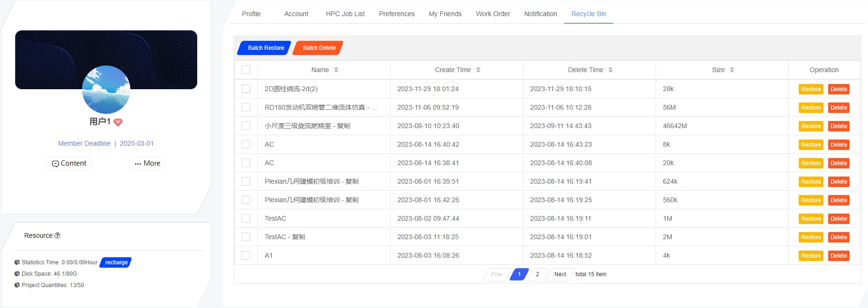
Task: Open the Profile tab
Action: 251,14
